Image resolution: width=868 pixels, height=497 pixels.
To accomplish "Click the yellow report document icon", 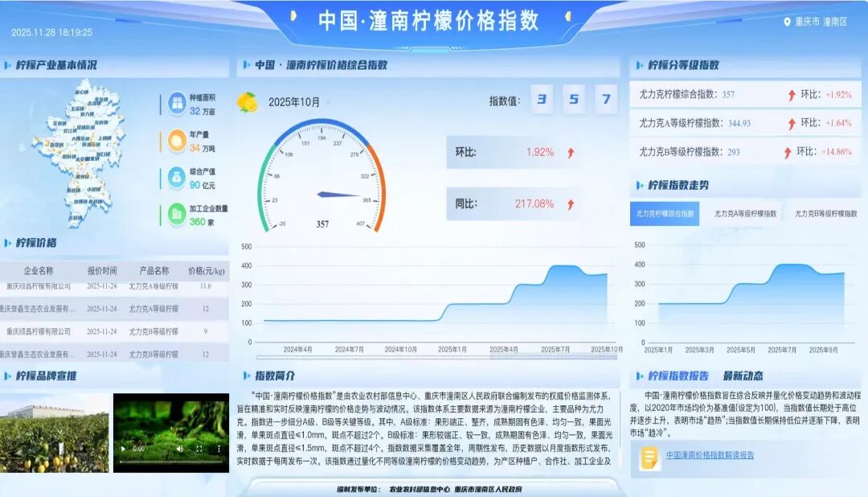I will click(650, 454).
